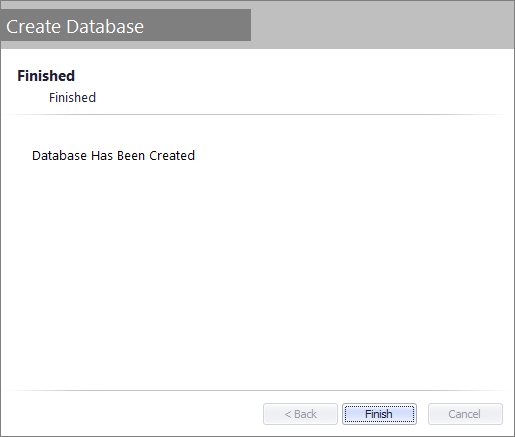Click the light gray banner beside the title

pyautogui.click(x=383, y=25)
